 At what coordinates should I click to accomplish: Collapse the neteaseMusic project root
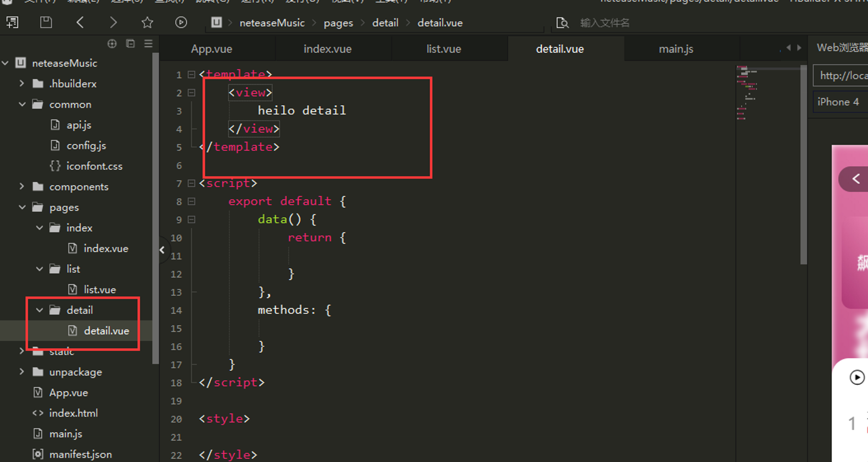5,63
